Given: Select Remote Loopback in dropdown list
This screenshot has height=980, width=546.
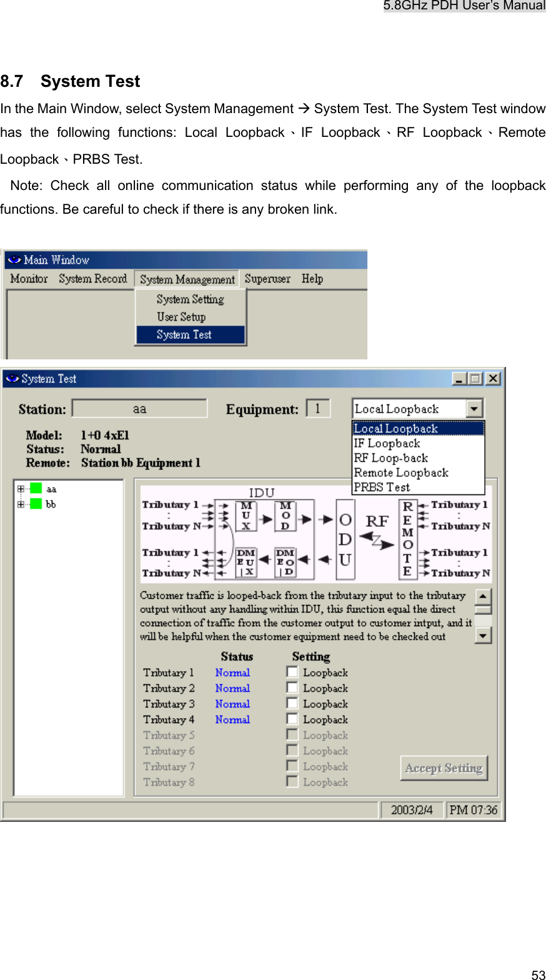Looking at the screenshot, I should 419,473.
